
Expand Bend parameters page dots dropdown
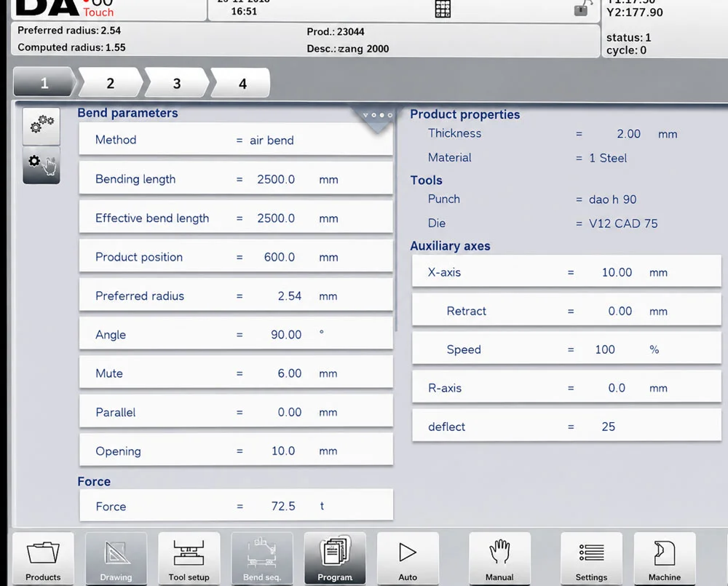377,115
